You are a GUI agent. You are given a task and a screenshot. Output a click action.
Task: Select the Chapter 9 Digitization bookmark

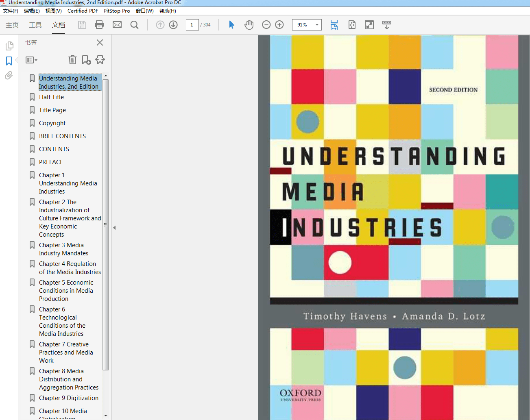coord(68,398)
